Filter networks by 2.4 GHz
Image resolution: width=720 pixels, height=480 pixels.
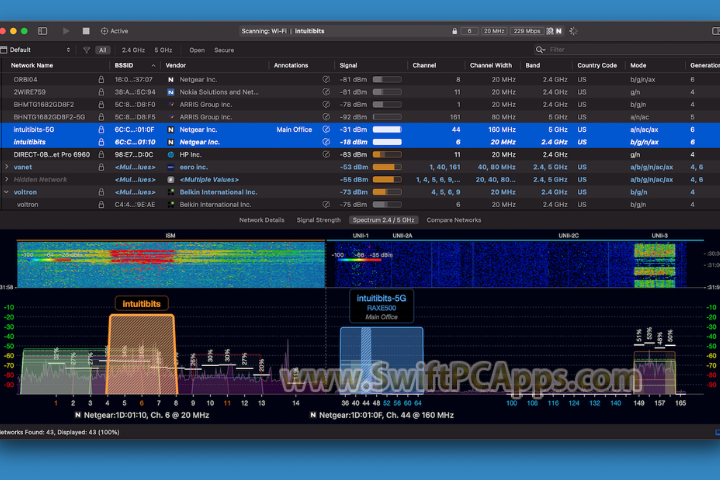click(133, 50)
